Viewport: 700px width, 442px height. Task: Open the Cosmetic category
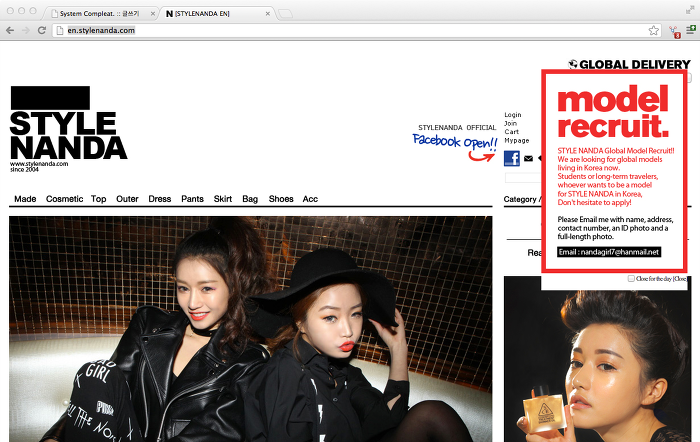[x=64, y=199]
